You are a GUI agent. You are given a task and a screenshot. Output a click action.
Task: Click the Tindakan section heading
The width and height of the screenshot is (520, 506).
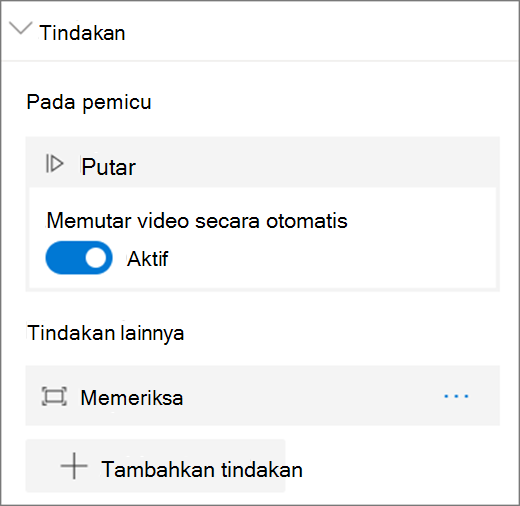(82, 33)
